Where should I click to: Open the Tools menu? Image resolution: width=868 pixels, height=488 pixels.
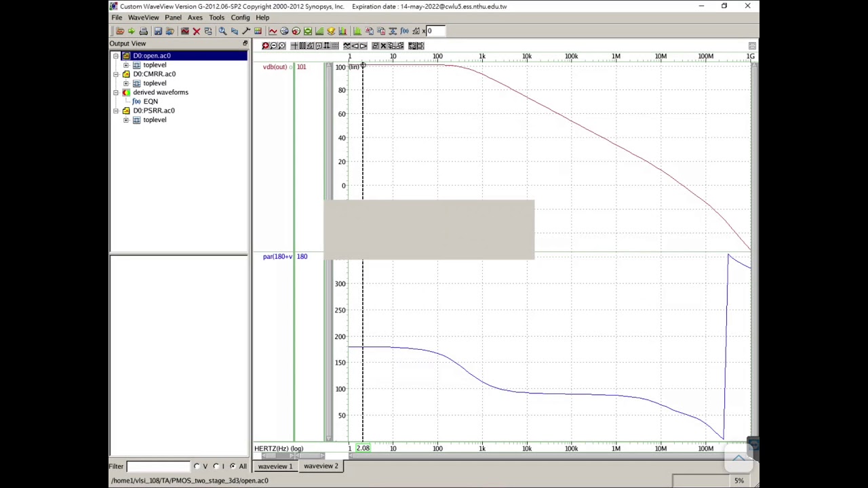216,18
